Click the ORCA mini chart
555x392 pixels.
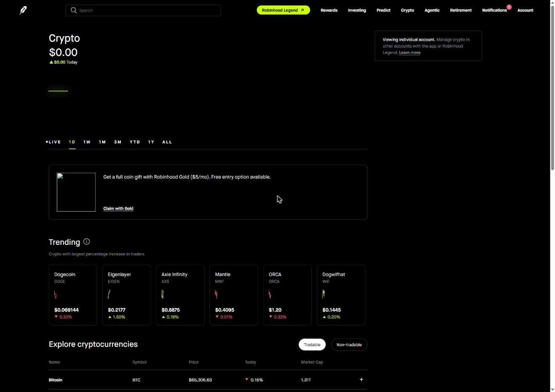pos(270,294)
